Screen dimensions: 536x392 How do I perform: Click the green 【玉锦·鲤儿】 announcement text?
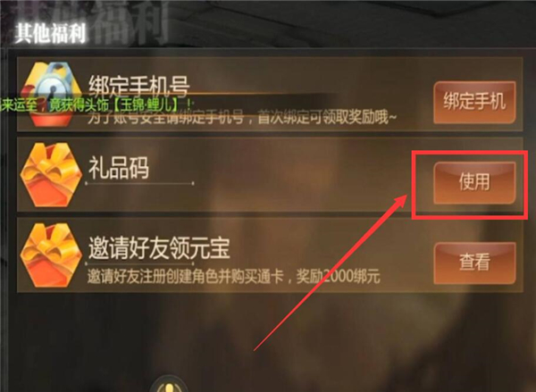pos(147,105)
